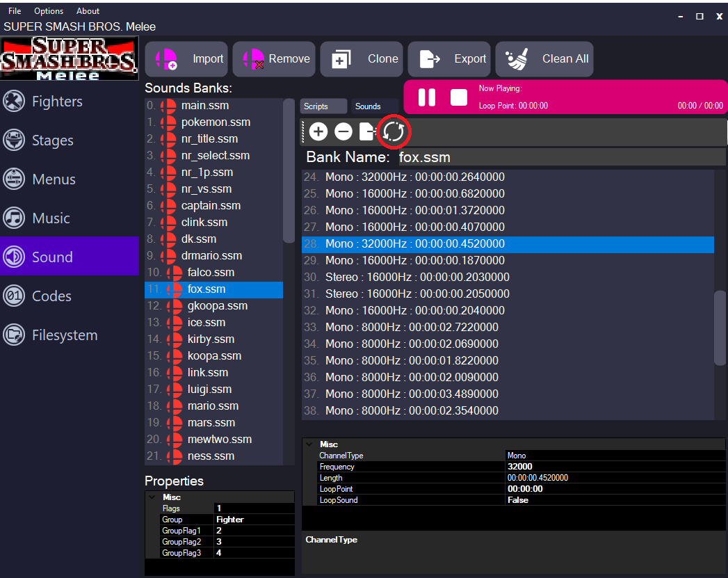Open the Filesystem section icon
Image resolution: width=728 pixels, height=578 pixels.
[x=14, y=335]
